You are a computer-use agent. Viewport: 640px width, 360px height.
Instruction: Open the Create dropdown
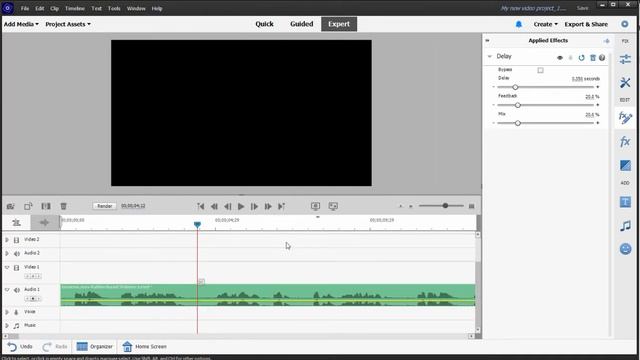(x=545, y=24)
